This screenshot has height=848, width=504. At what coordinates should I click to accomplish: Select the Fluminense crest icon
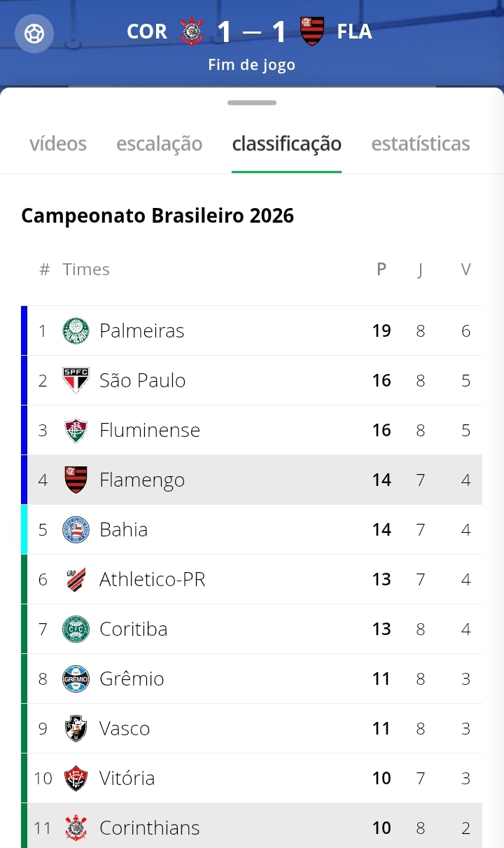click(x=76, y=430)
